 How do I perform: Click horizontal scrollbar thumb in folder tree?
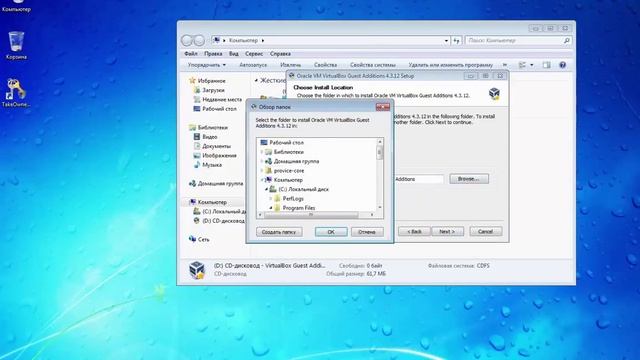[311, 214]
